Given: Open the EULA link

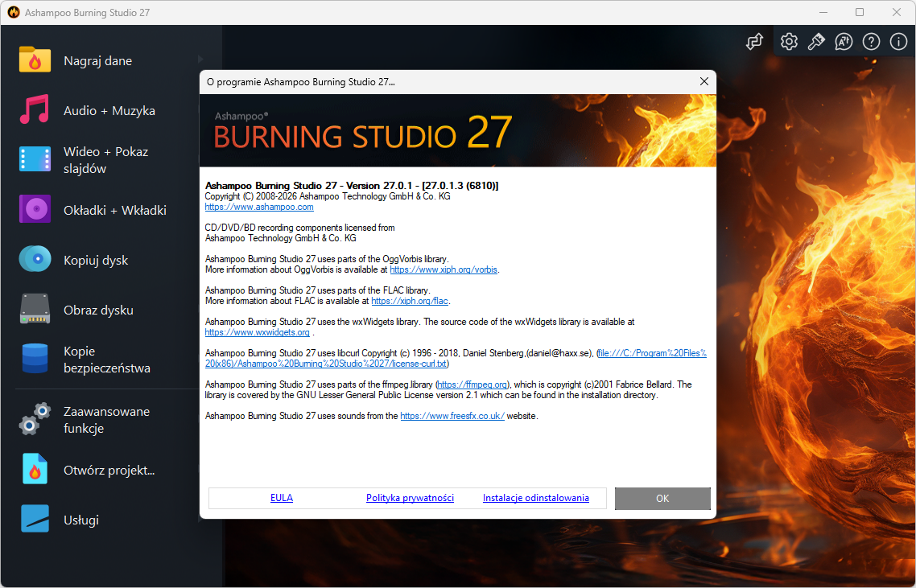Looking at the screenshot, I should pos(282,498).
